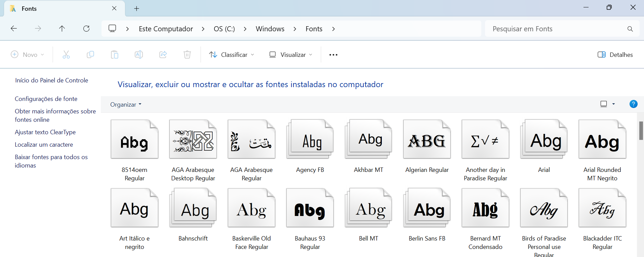The width and height of the screenshot is (644, 257).
Task: Click the Copy toolbar icon
Action: click(x=90, y=54)
